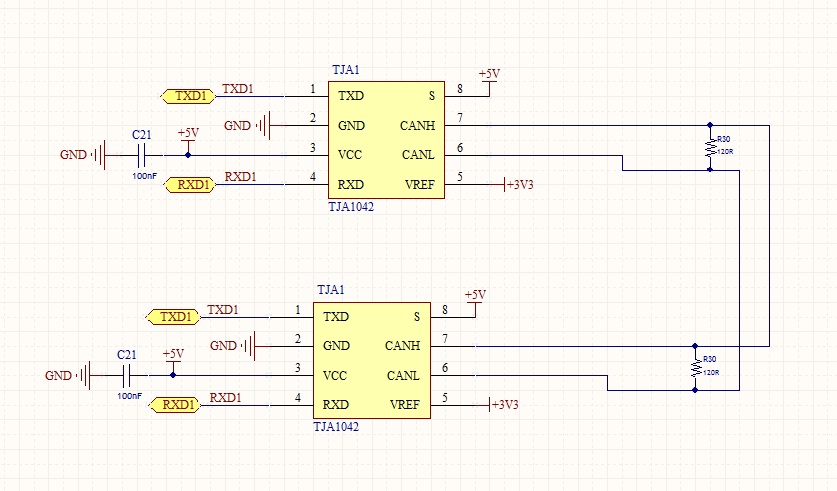Click the lower TXD1 net label on the wire
This screenshot has height=491, width=837.
[x=223, y=310]
